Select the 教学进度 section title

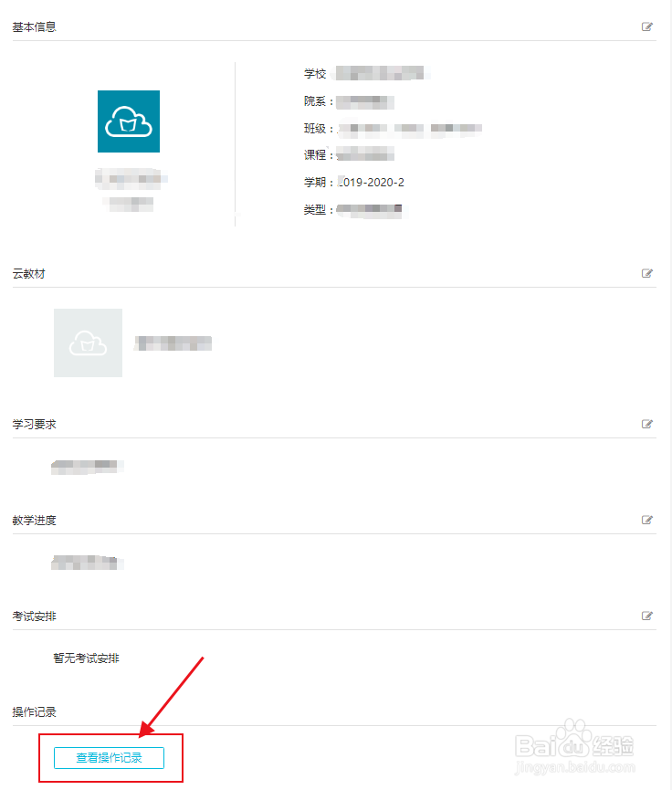(x=35, y=521)
